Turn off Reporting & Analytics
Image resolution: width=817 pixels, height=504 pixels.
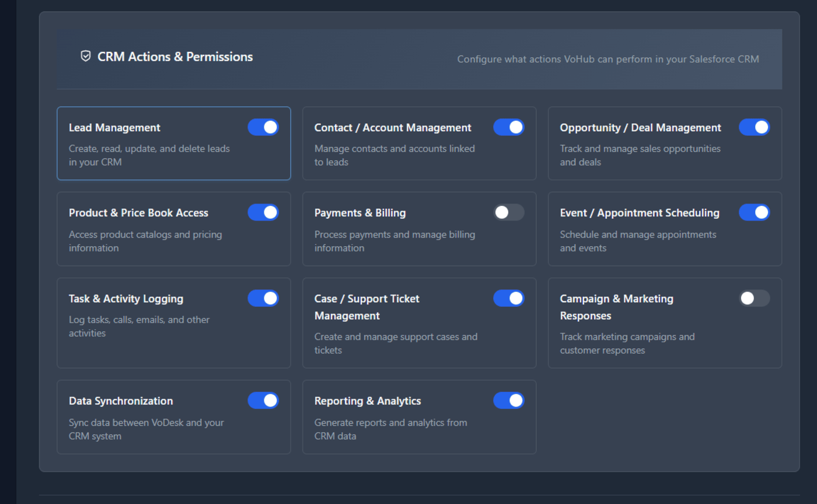509,401
